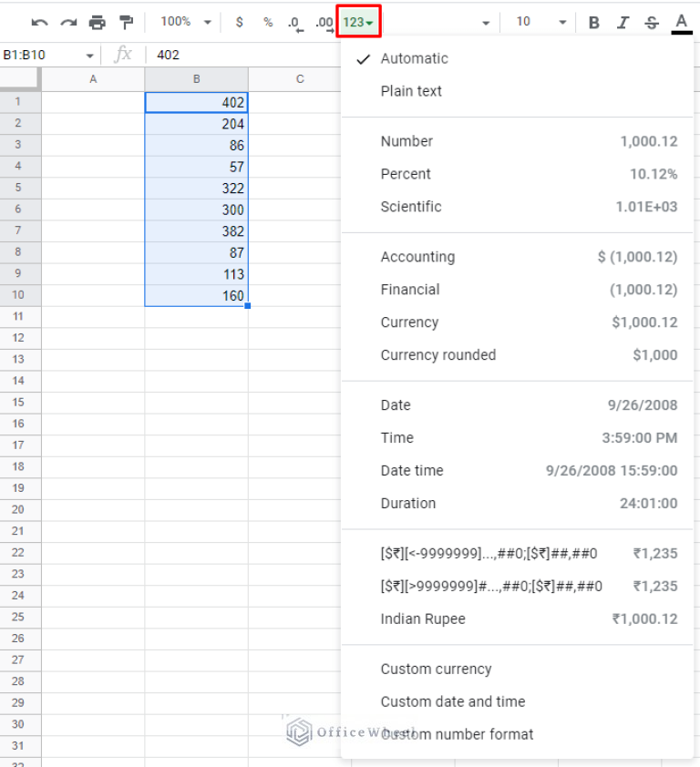Apply percent format from toolbar

(x=268, y=22)
